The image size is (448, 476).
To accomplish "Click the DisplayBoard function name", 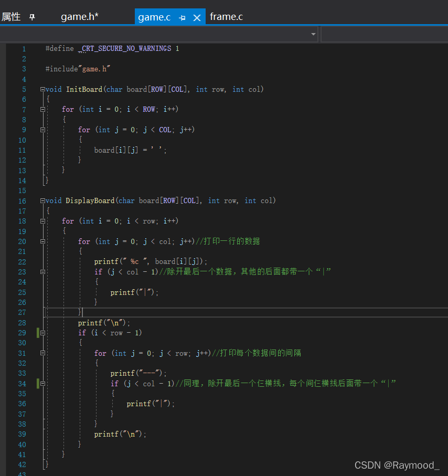I will [x=90, y=200].
